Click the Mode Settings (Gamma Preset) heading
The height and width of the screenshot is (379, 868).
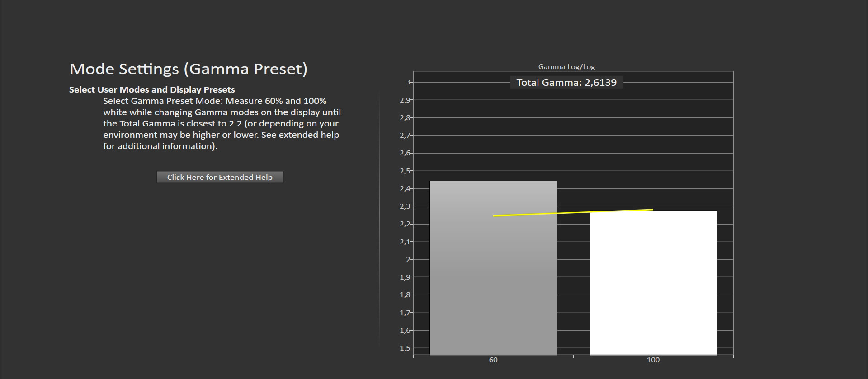pyautogui.click(x=189, y=69)
